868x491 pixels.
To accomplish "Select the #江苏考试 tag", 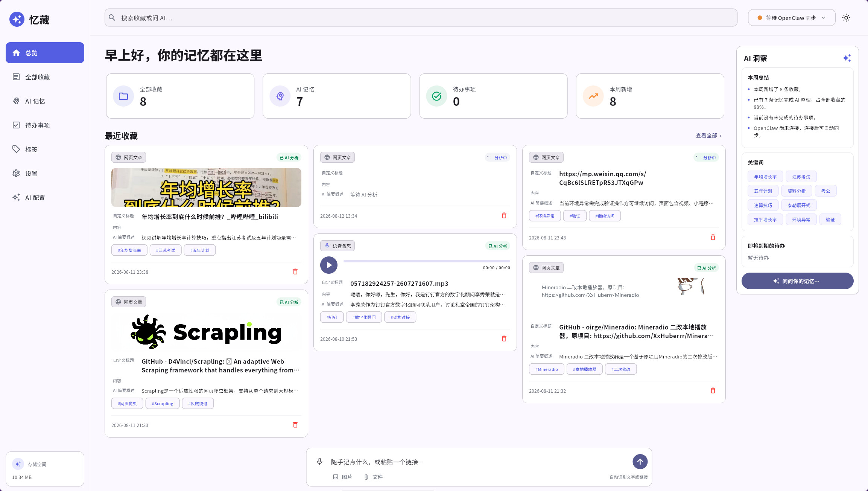I will 166,250.
